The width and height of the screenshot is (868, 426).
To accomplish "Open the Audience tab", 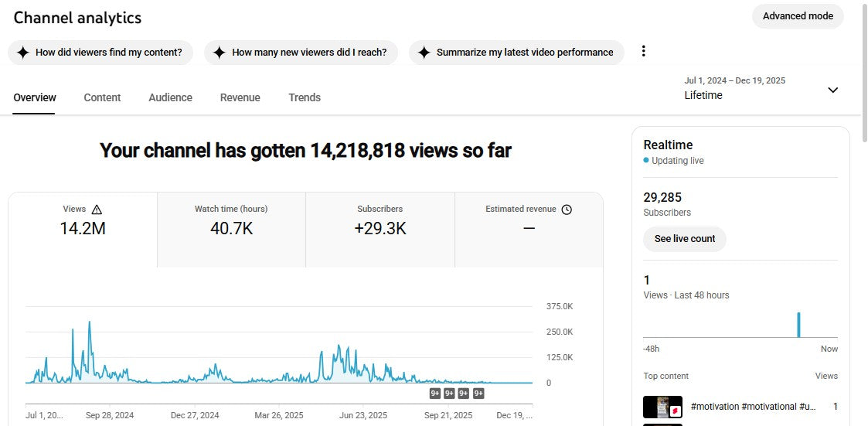I will click(170, 97).
